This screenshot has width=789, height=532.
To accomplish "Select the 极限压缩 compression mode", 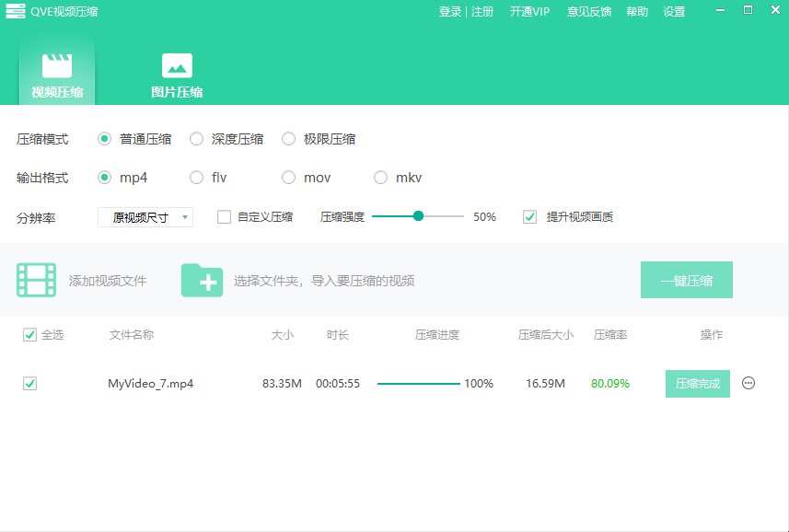I will (289, 139).
